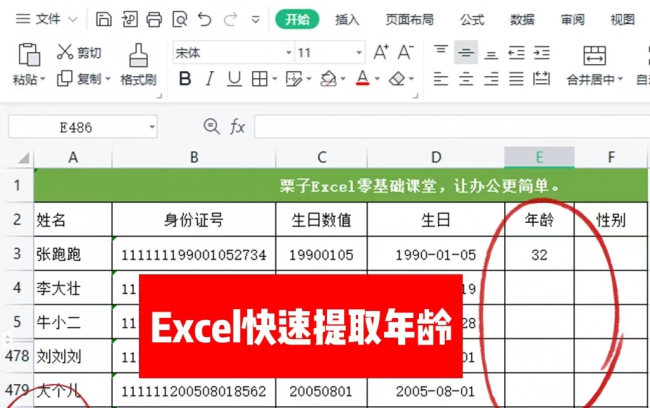The width and height of the screenshot is (650, 408).
Task: Open font settings dialog launcher
Action: pyautogui.click(x=416, y=96)
